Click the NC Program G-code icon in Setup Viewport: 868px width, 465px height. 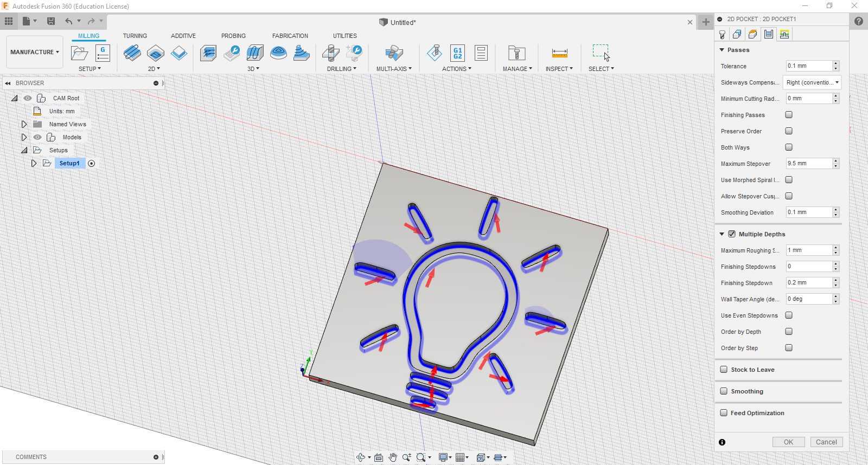[x=103, y=53]
